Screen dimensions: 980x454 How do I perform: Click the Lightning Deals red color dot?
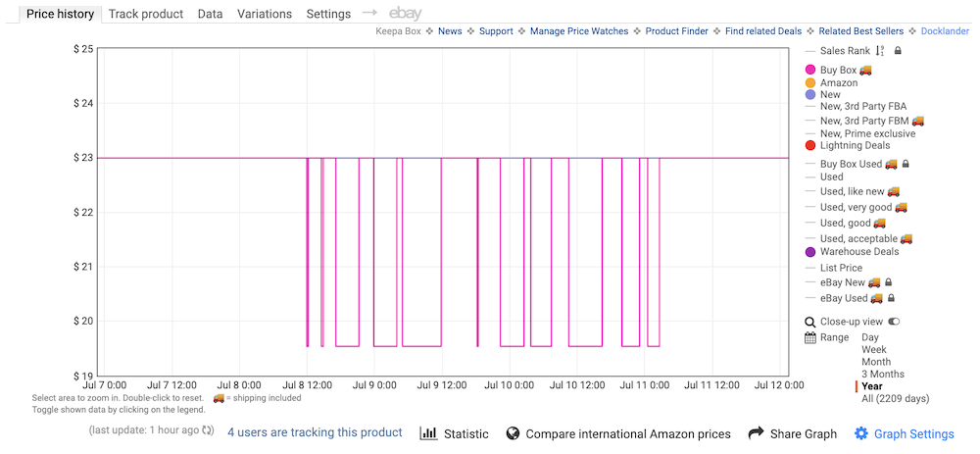coord(810,146)
